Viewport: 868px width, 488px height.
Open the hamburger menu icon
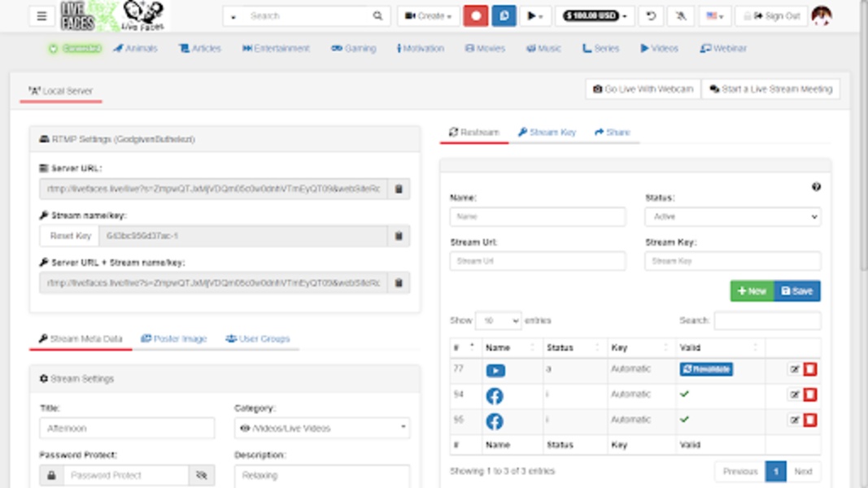41,15
